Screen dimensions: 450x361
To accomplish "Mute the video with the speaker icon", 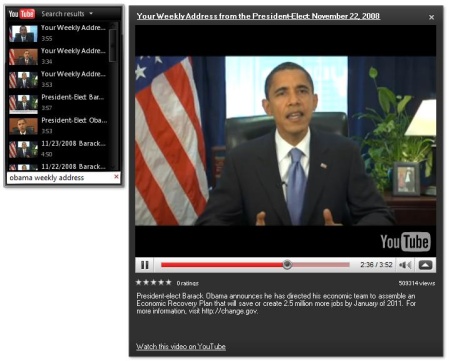I will pos(405,265).
